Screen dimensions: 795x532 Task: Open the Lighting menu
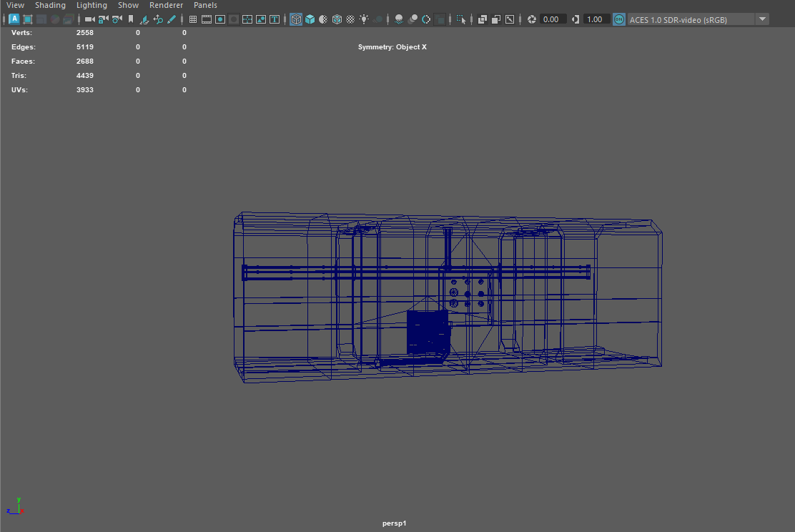pyautogui.click(x=92, y=5)
